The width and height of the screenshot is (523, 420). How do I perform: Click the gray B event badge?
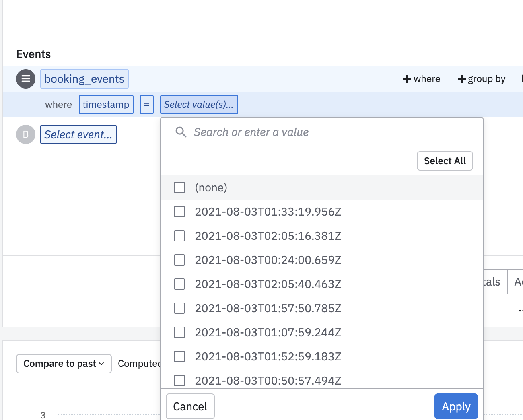coord(26,134)
